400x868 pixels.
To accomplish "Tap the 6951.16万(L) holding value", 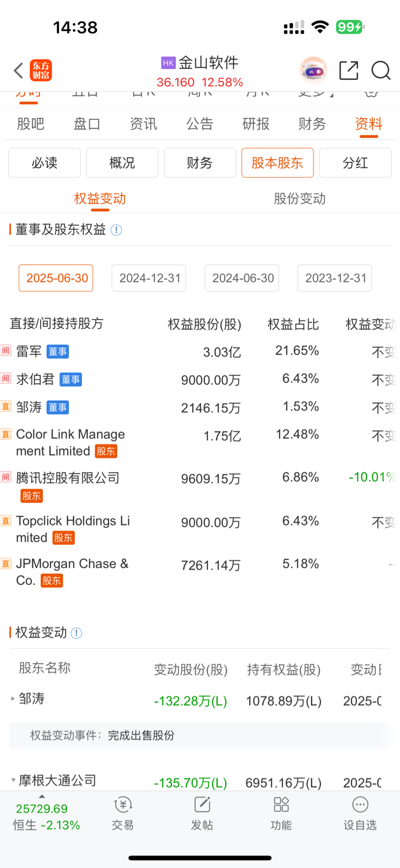I will (x=283, y=783).
